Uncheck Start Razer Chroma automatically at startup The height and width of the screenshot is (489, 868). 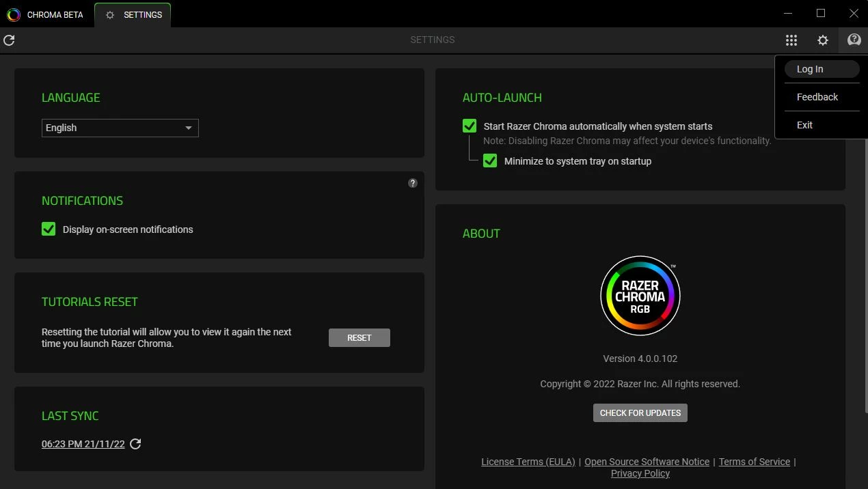[470, 126]
